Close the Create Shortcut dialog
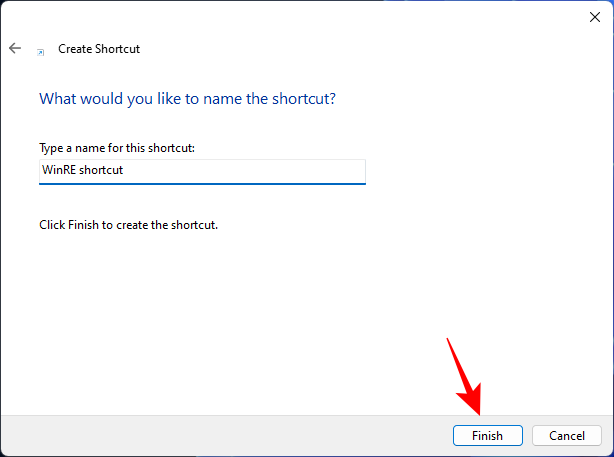The height and width of the screenshot is (457, 614). click(594, 17)
